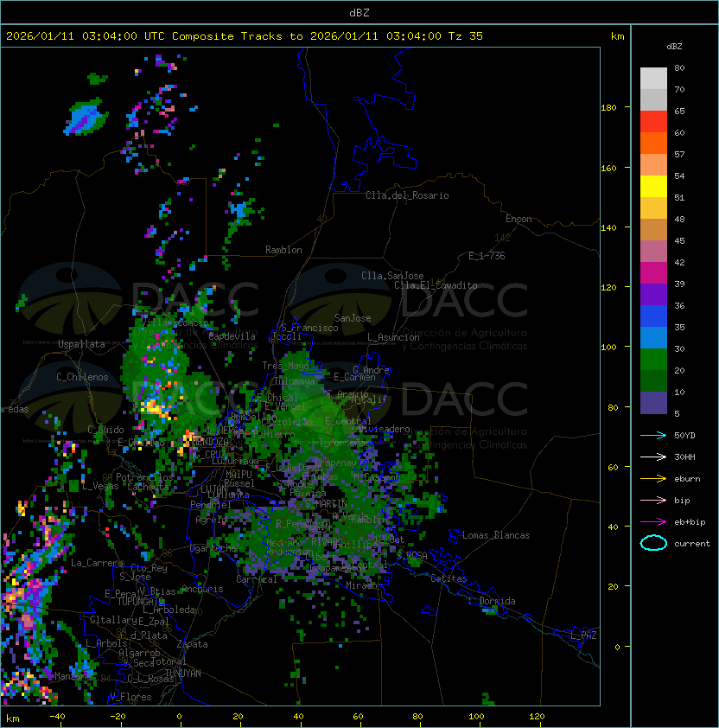This screenshot has width=719, height=728.
Task: Click the 'TUNUYAN' map label
Action: point(183,674)
